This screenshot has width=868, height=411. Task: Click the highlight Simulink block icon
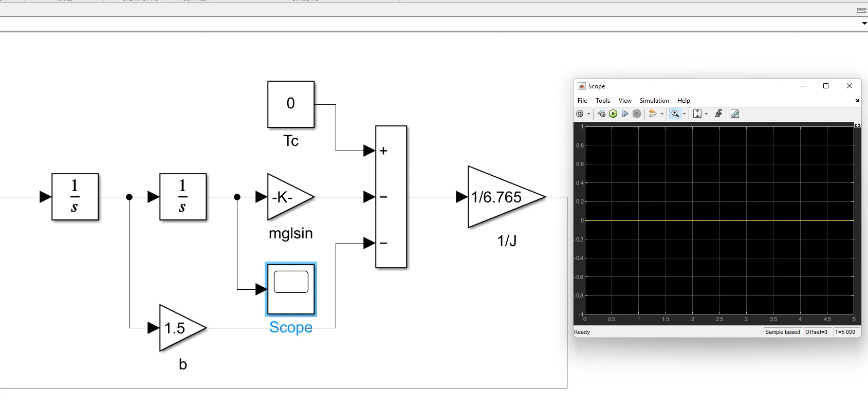tap(653, 114)
